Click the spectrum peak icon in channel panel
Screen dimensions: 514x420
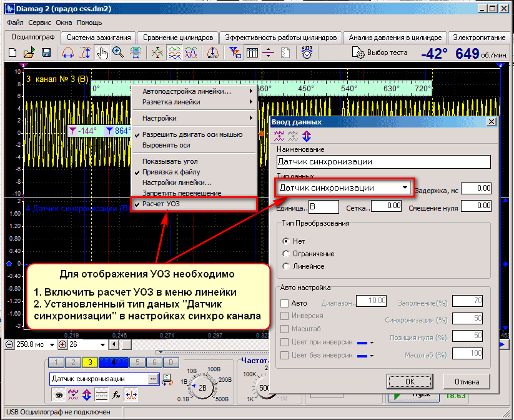(x=131, y=395)
